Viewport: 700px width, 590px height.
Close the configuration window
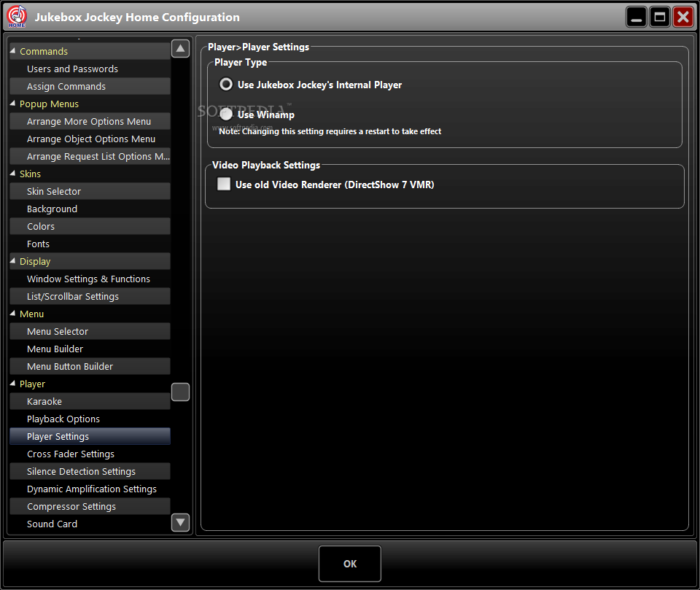pyautogui.click(x=683, y=18)
